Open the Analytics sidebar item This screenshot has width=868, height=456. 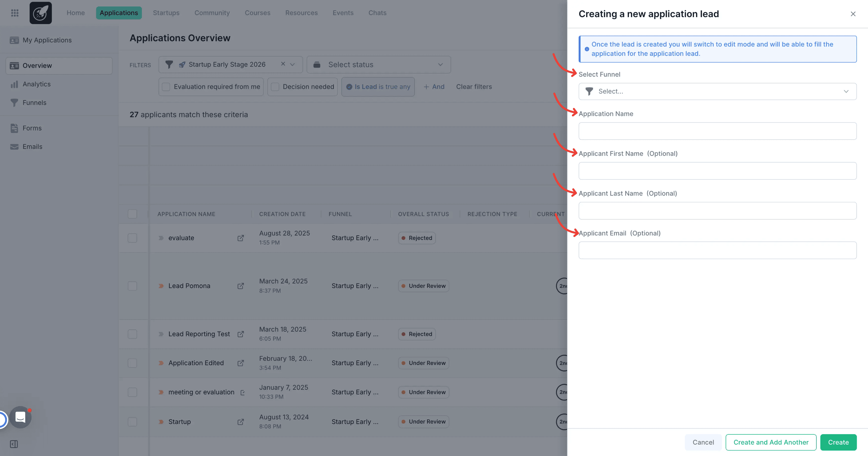click(36, 84)
